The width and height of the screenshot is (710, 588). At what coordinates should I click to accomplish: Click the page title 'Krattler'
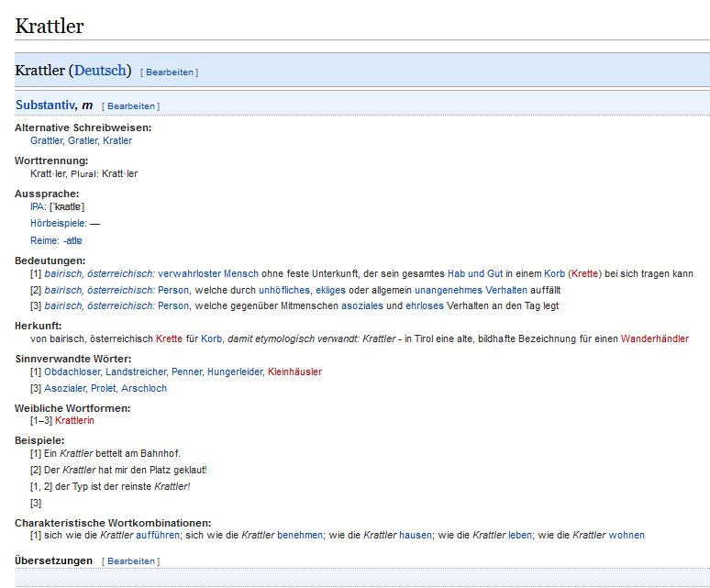50,26
